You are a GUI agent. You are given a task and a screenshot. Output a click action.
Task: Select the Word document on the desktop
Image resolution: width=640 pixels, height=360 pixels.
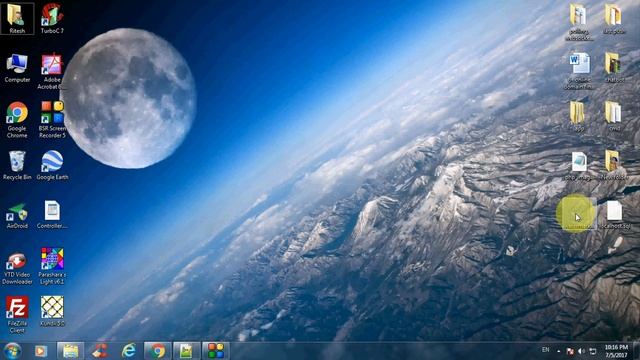pyautogui.click(x=579, y=71)
